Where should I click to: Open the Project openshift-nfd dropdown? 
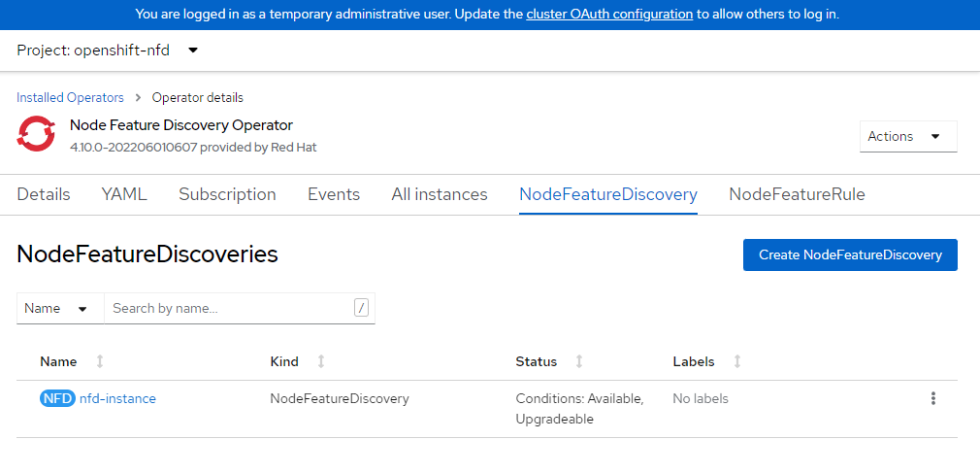(108, 51)
